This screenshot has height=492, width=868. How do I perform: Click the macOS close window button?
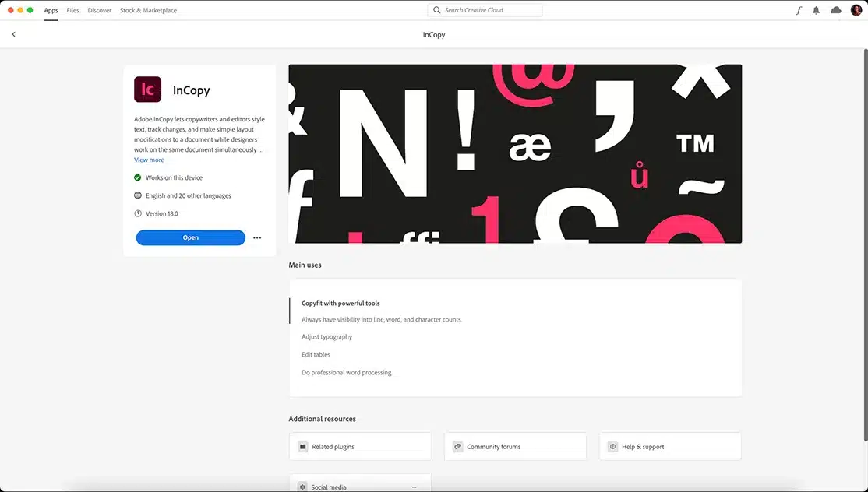pos(10,10)
